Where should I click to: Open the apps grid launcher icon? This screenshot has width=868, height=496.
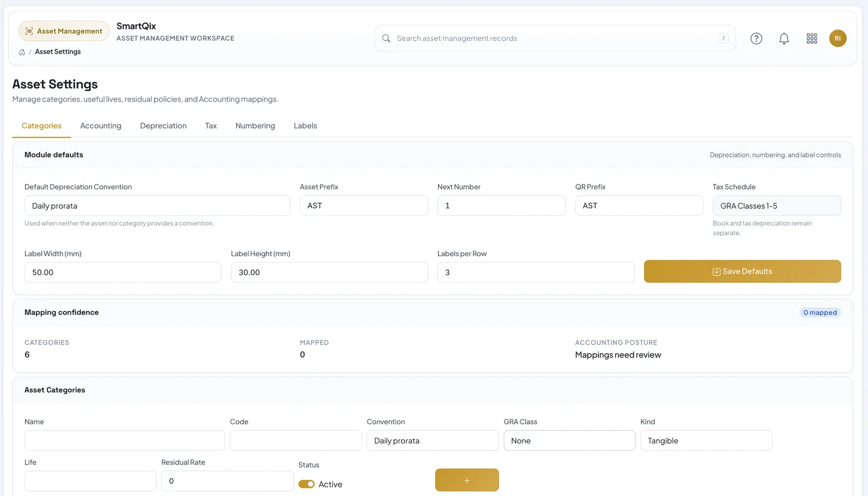click(812, 39)
